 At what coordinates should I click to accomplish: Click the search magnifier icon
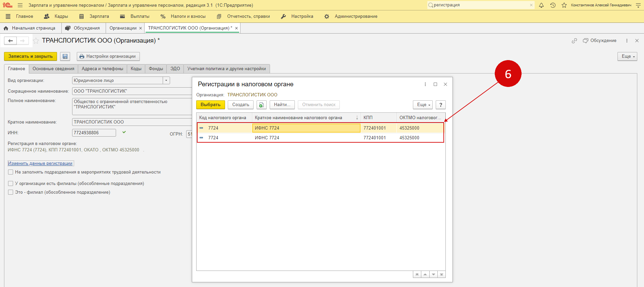[430, 5]
